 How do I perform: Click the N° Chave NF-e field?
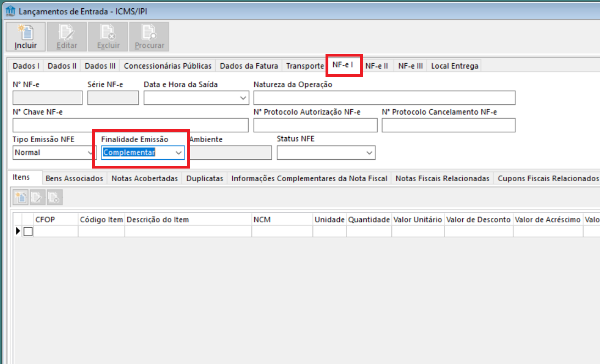pos(131,125)
